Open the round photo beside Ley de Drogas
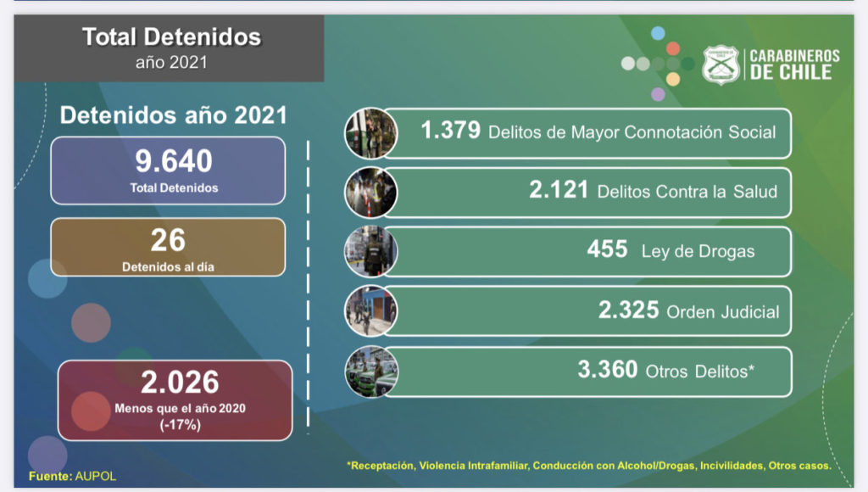The height and width of the screenshot is (492, 868). [370, 252]
